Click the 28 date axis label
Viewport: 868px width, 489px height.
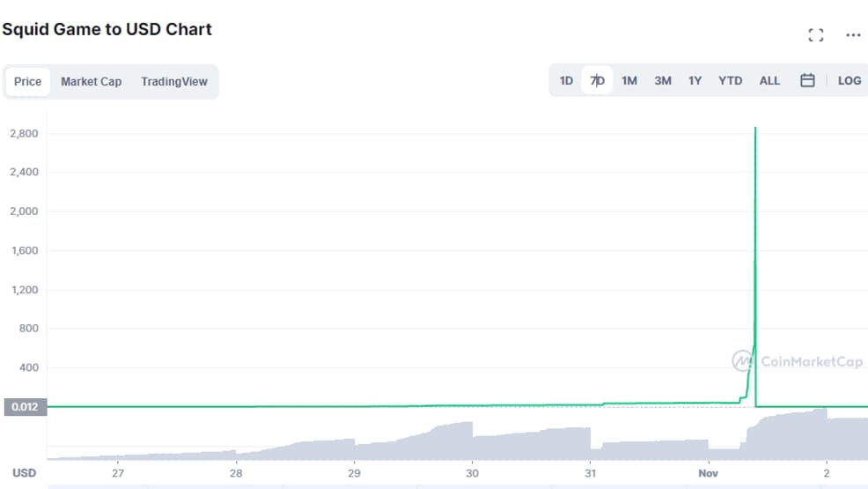[236, 473]
